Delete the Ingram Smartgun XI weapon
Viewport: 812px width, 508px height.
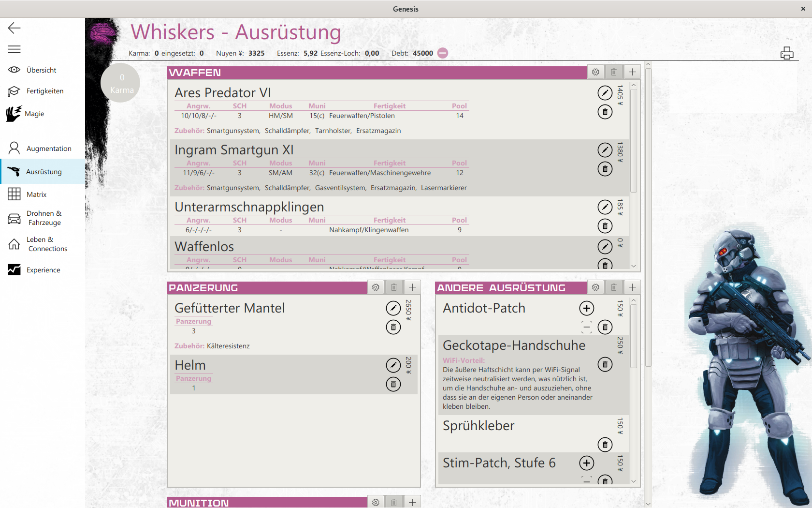[605, 169]
